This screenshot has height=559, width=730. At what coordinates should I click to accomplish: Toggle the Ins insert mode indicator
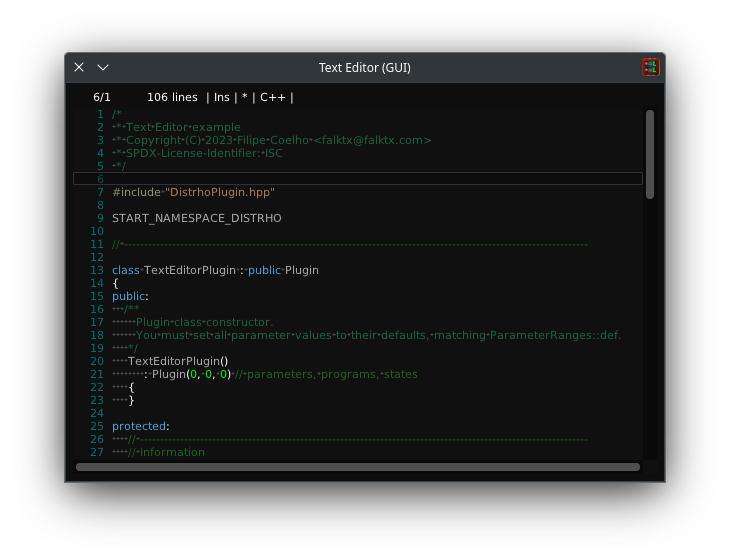(222, 97)
